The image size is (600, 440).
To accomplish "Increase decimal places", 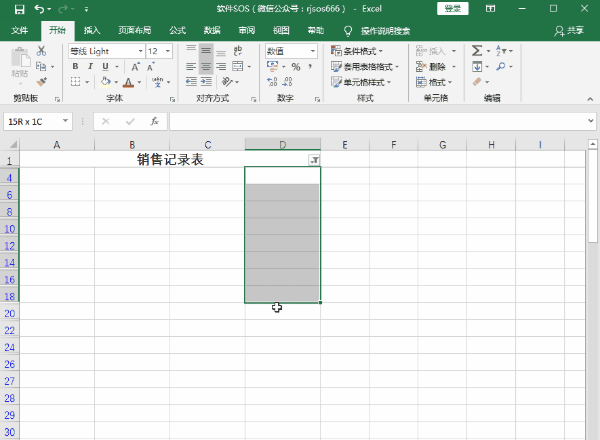I will (272, 81).
